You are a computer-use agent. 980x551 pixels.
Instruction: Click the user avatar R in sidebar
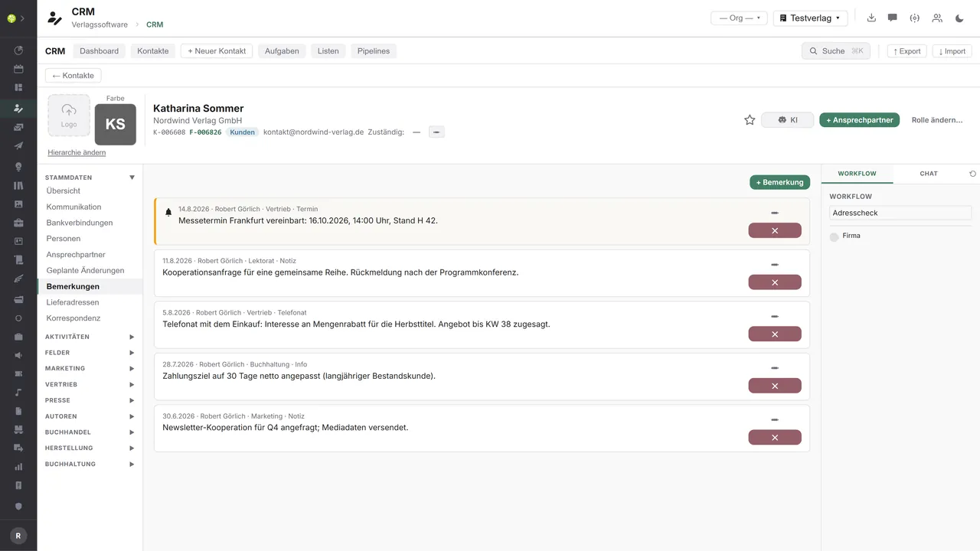coord(18,536)
